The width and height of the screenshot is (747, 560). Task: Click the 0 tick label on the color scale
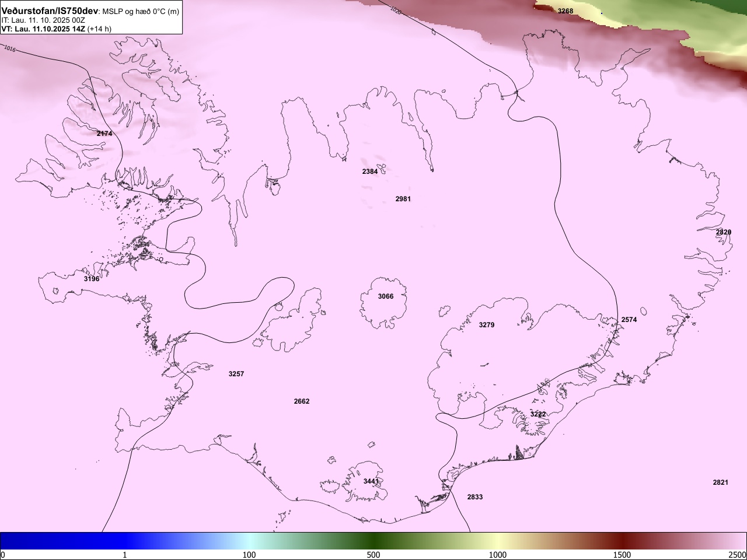3,554
